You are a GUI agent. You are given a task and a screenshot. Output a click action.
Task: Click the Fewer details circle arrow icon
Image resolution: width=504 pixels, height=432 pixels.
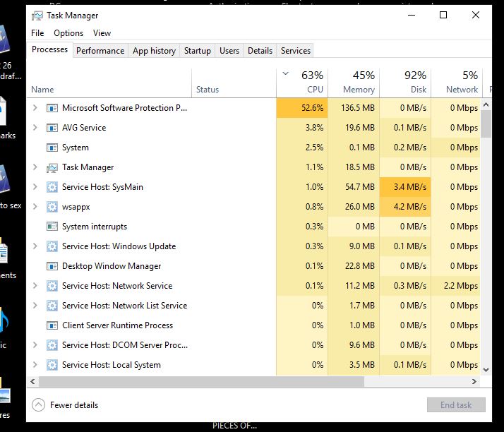(39, 405)
